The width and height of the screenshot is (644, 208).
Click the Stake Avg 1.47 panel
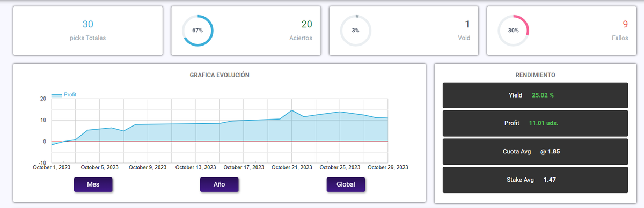535,180
